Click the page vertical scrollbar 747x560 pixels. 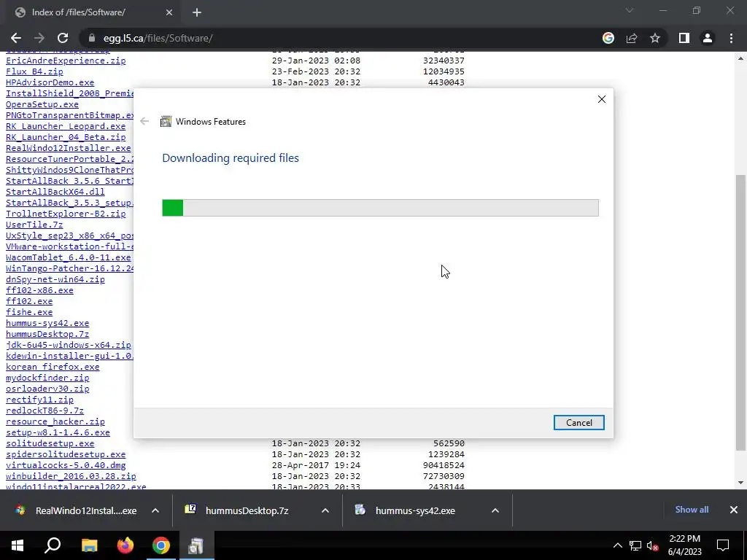[741, 312]
